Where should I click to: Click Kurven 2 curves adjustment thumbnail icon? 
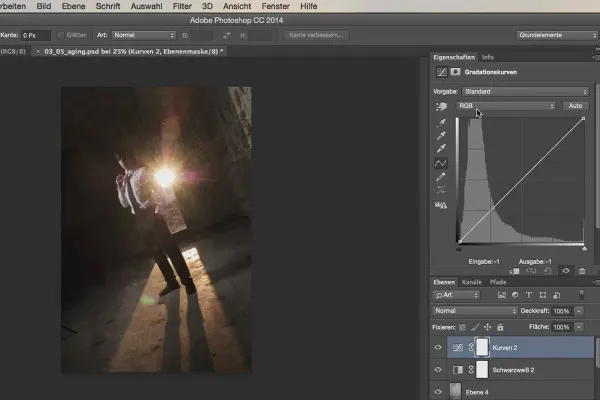pyautogui.click(x=458, y=348)
